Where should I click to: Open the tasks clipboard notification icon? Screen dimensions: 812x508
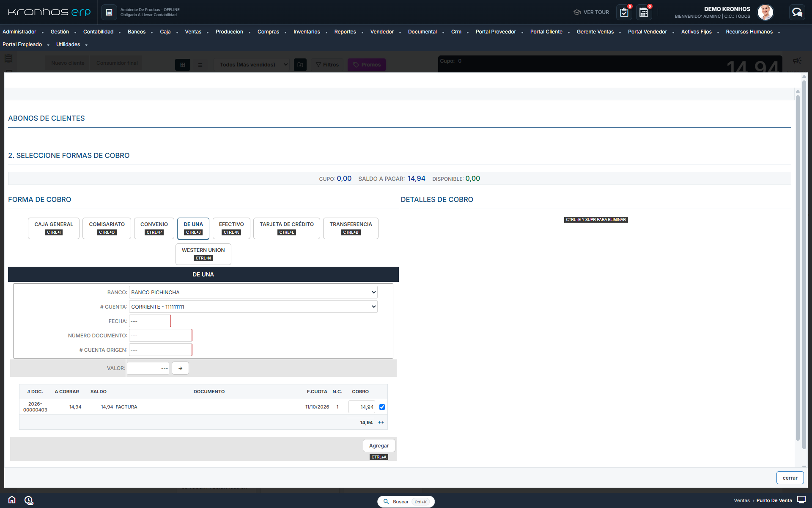point(624,12)
